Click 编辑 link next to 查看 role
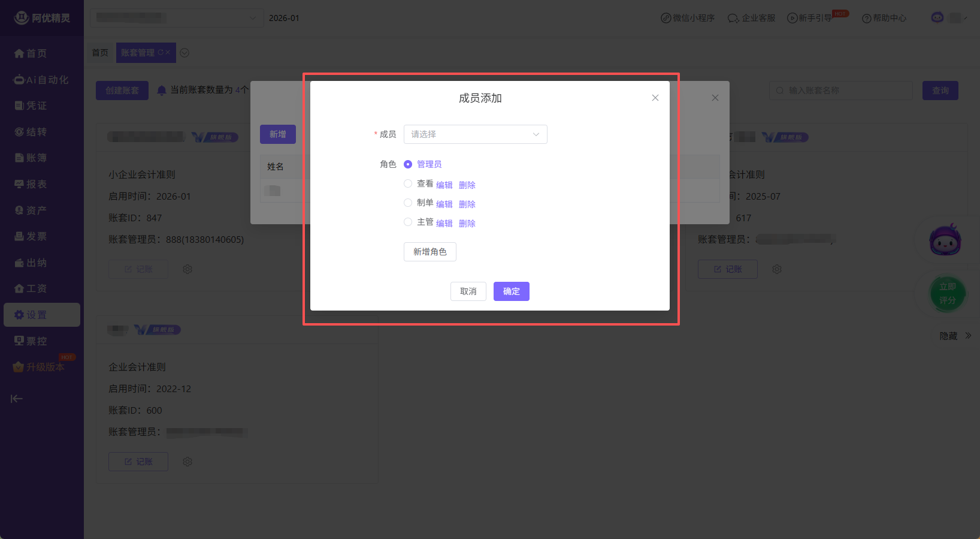 444,185
